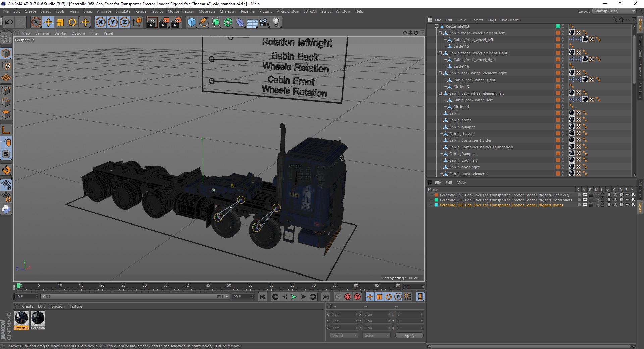
Task: Activate the Rotate tool
Action: coord(72,22)
